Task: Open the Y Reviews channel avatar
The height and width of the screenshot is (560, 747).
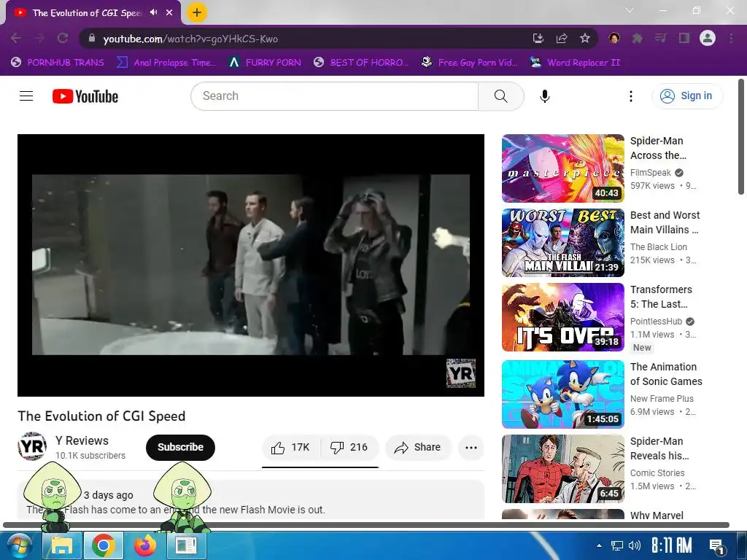Action: tap(32, 447)
